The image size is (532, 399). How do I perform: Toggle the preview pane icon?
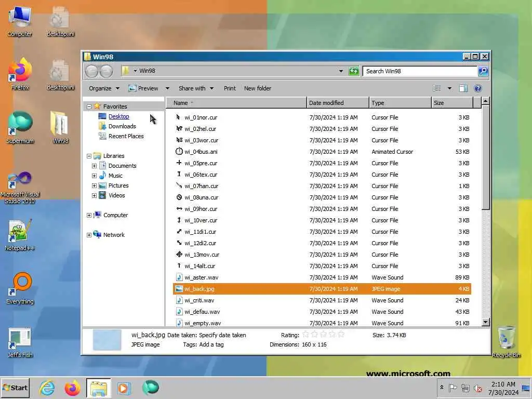(x=463, y=88)
